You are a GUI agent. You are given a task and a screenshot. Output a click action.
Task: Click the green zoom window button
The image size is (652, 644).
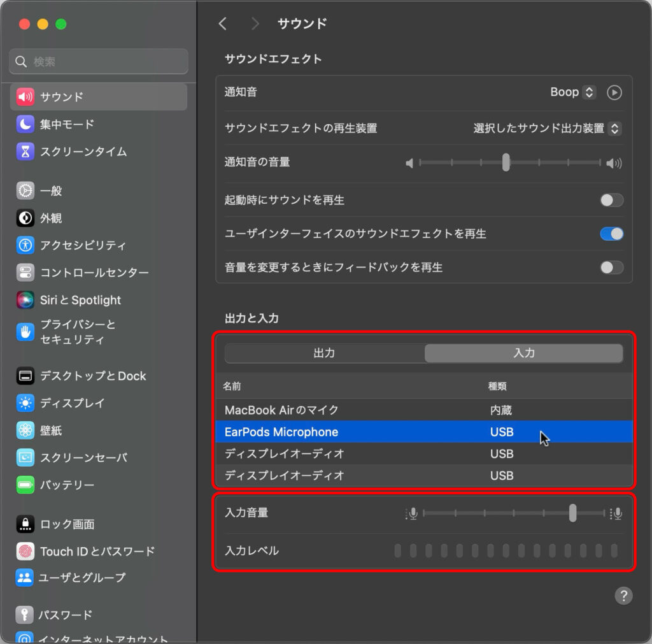(60, 24)
